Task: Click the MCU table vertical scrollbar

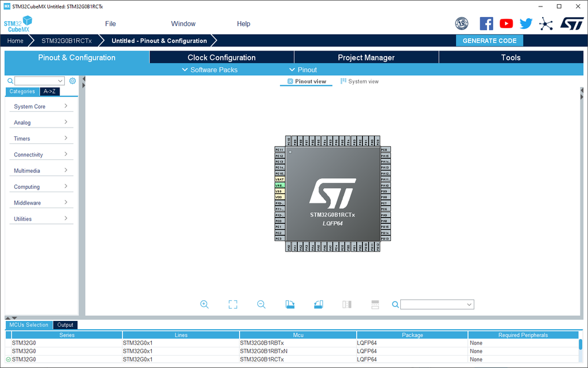Action: click(580, 344)
